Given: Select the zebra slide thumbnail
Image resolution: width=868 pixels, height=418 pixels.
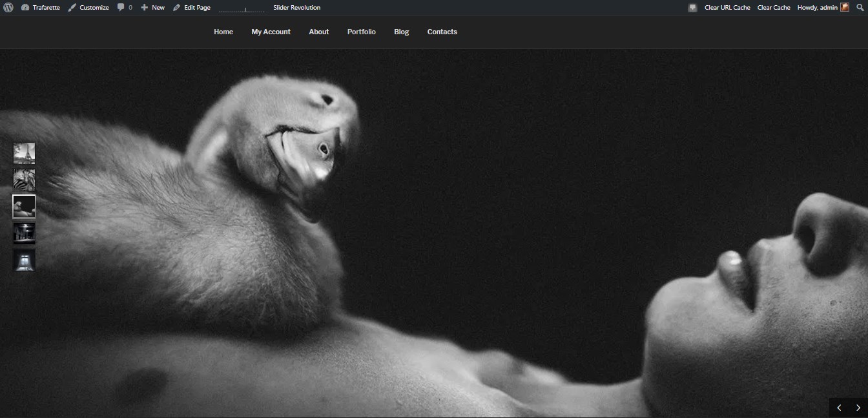Looking at the screenshot, I should click(25, 180).
